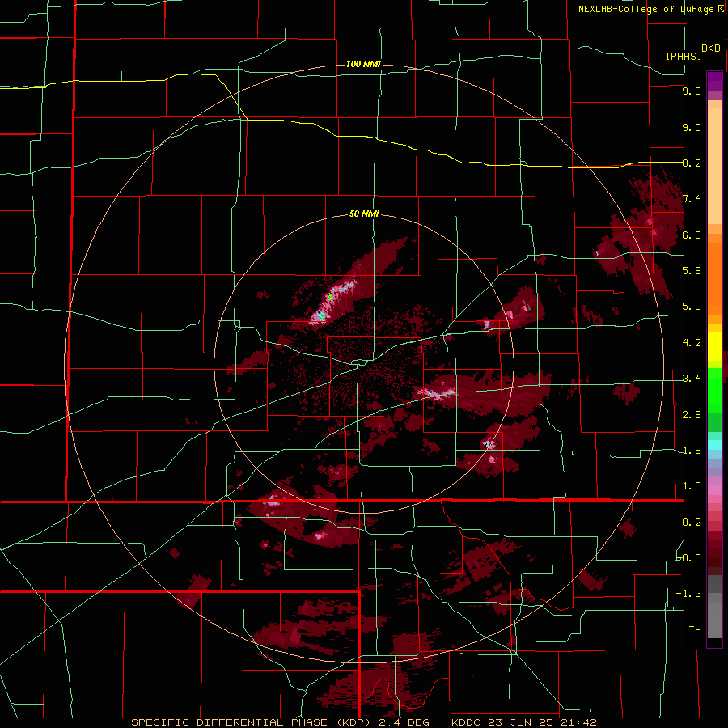Select the 8.2 scale label
The width and height of the screenshot is (728, 728).
tap(692, 163)
